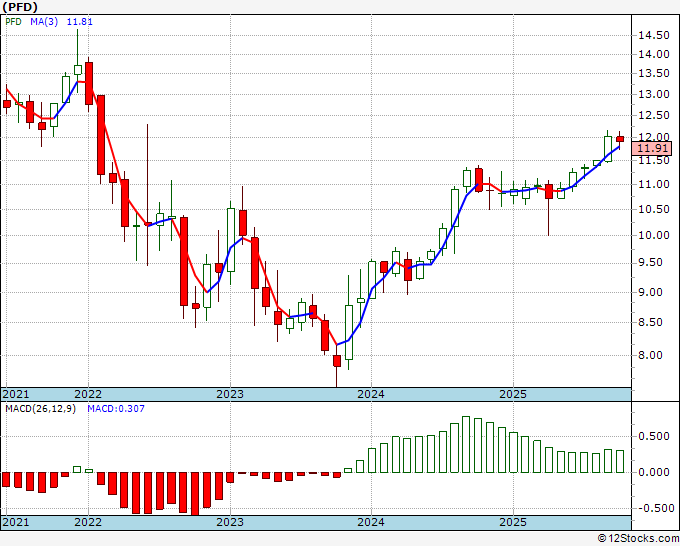Image resolution: width=680 pixels, height=546 pixels.
Task: Click 2022 on the price chart timeline
Action: point(88,394)
